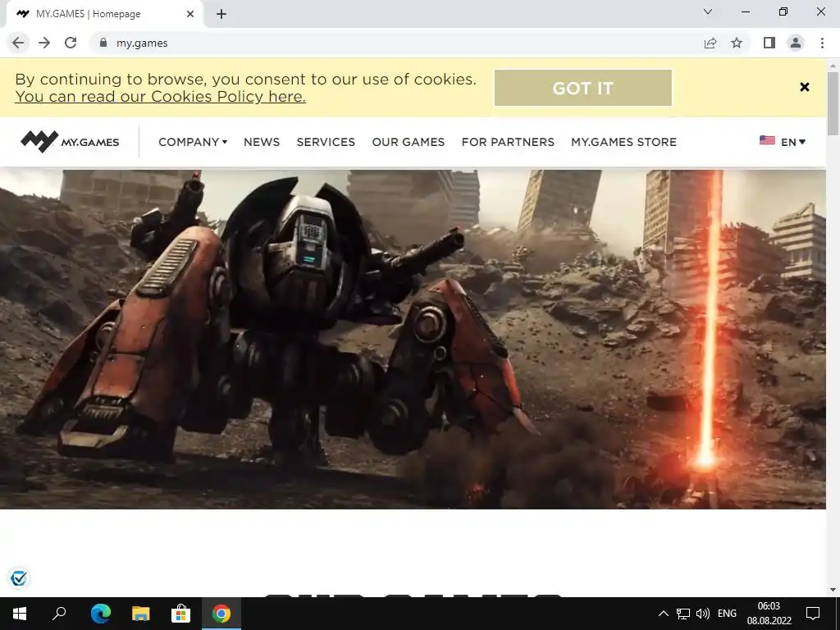The height and width of the screenshot is (630, 840).
Task: Open the NEWS section
Action: [262, 142]
